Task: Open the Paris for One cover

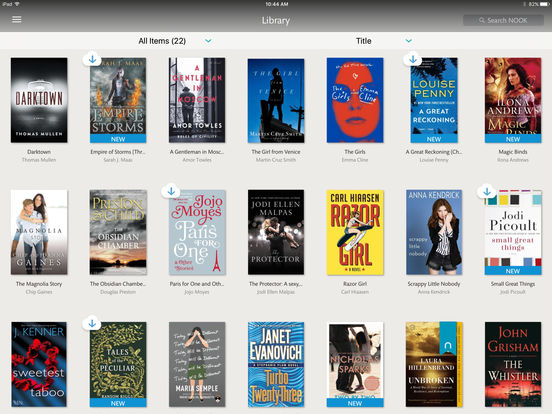Action: 197,232
